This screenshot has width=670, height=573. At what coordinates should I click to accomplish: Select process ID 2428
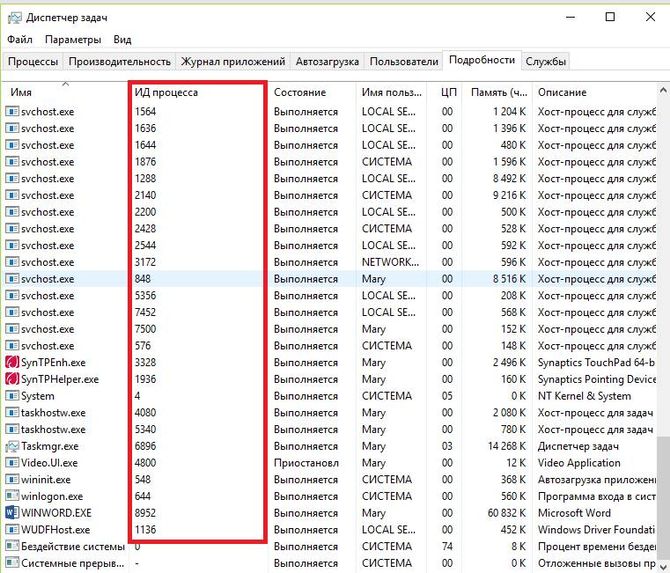pos(145,229)
